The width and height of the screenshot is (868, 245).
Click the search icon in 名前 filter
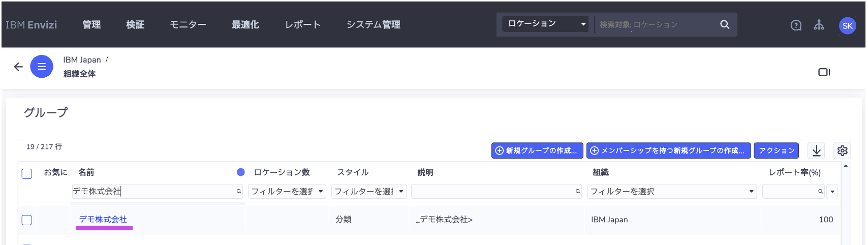238,192
